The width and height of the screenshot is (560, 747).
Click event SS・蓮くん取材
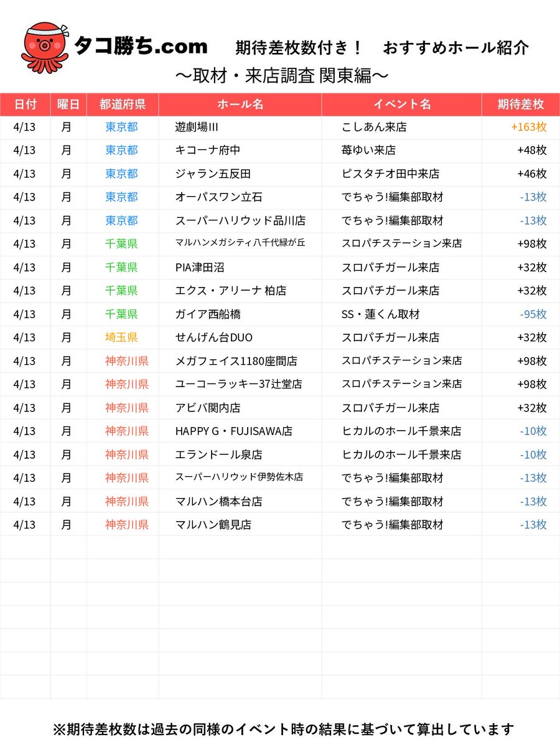tap(380, 314)
